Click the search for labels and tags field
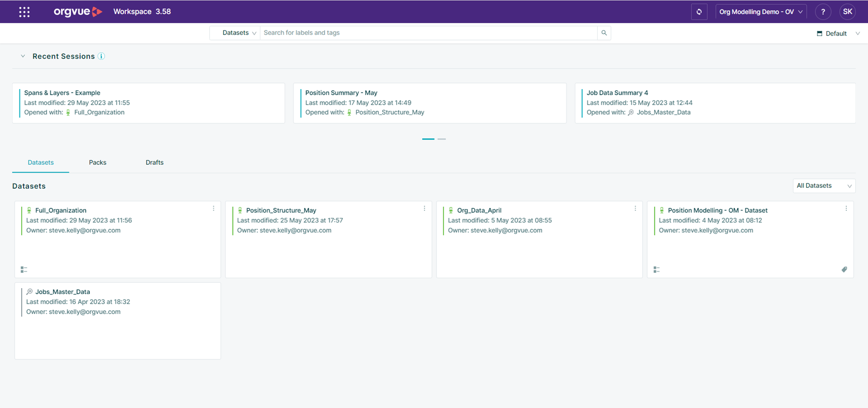 [427, 33]
